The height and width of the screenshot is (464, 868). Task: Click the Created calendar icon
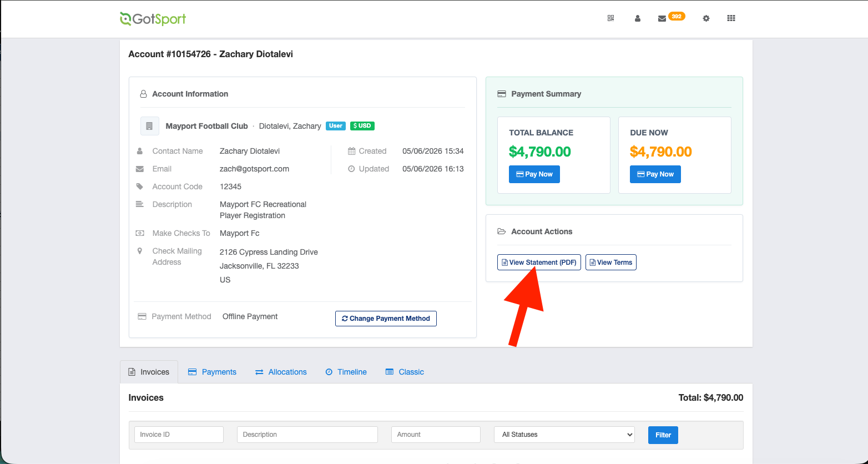(x=351, y=151)
